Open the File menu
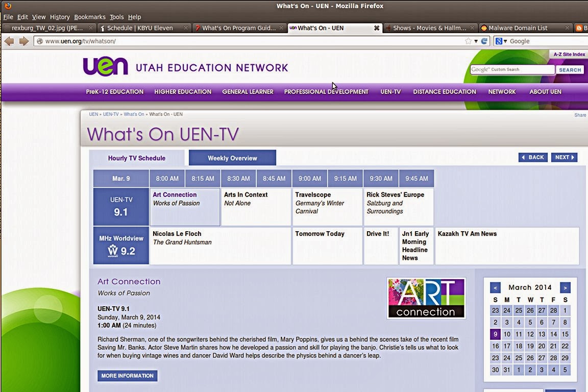 click(8, 17)
